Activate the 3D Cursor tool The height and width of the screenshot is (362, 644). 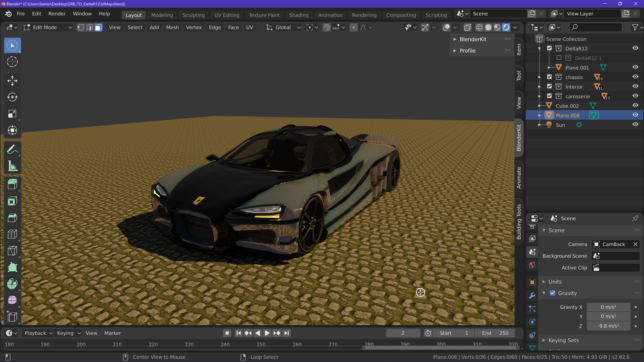(12, 62)
